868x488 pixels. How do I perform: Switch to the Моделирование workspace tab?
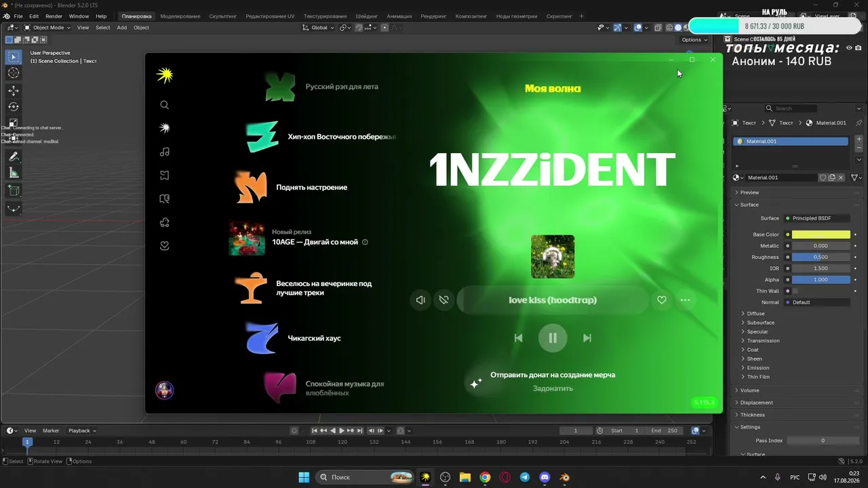(x=180, y=16)
